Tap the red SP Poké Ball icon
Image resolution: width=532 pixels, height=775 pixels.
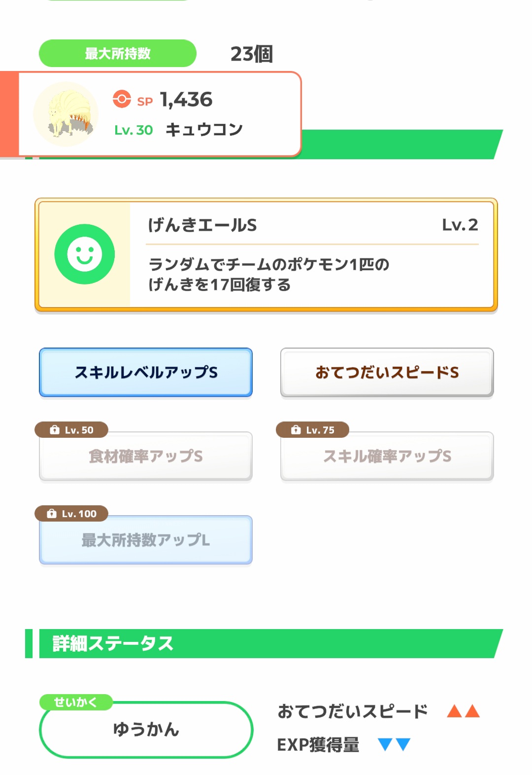(122, 99)
